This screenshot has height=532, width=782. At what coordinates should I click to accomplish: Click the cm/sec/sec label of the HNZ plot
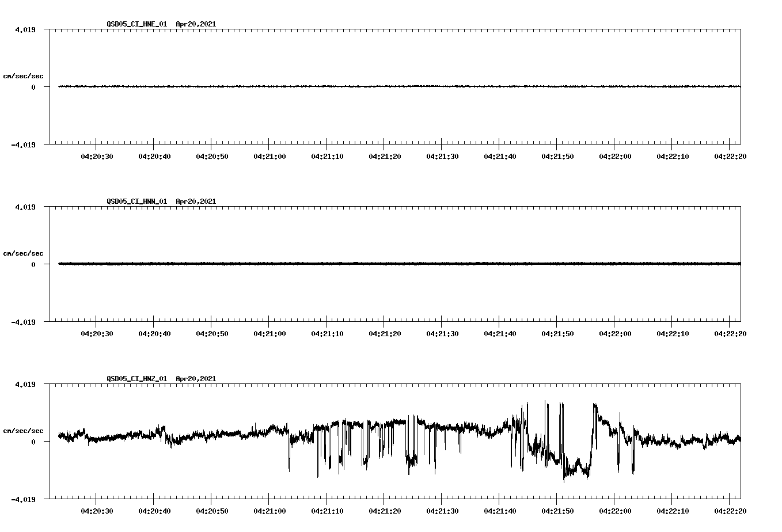pyautogui.click(x=24, y=430)
